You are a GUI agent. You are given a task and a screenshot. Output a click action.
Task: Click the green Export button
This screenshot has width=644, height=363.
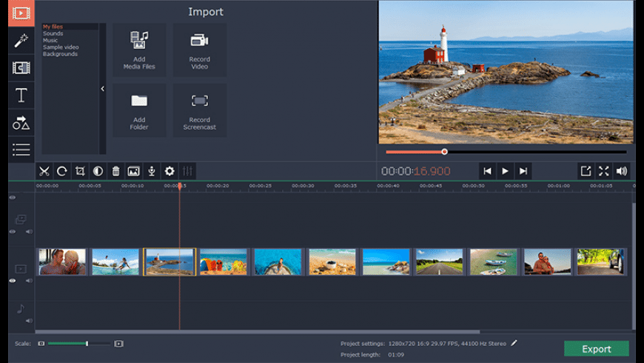(596, 349)
